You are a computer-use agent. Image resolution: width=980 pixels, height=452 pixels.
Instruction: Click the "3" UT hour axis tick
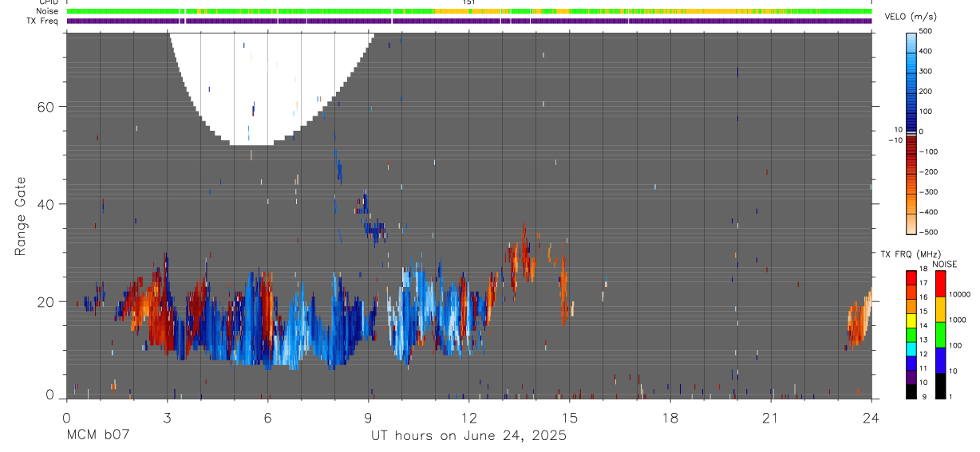click(x=167, y=418)
